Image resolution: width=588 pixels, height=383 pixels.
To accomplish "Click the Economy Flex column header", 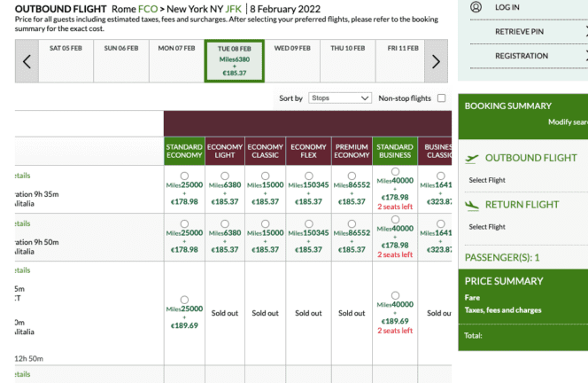I will [x=308, y=151].
